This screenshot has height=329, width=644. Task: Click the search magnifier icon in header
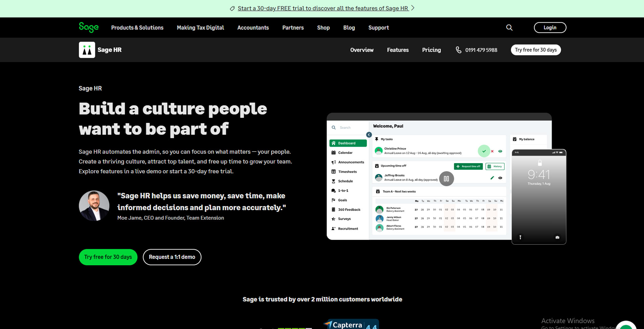tap(509, 28)
